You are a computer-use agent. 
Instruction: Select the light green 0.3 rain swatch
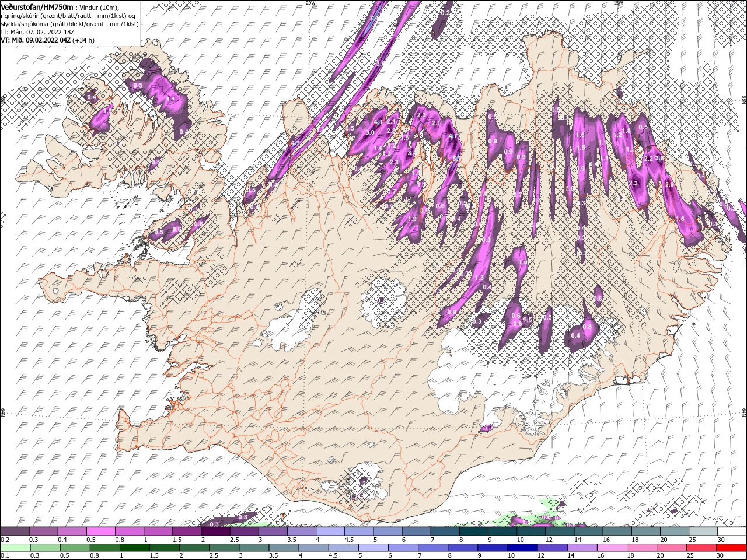tap(46, 547)
